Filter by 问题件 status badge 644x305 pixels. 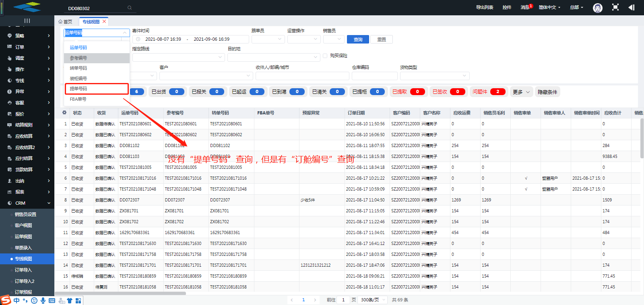pyautogui.click(x=489, y=92)
